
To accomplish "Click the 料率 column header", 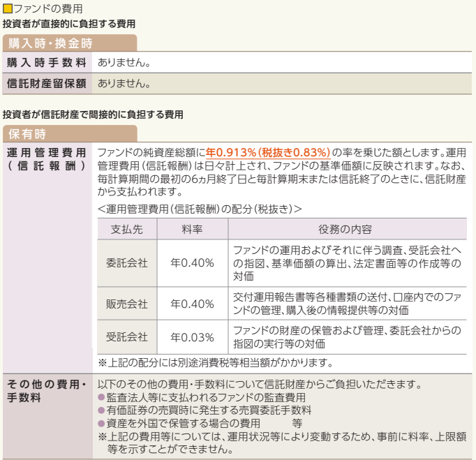I will pos(192,230).
